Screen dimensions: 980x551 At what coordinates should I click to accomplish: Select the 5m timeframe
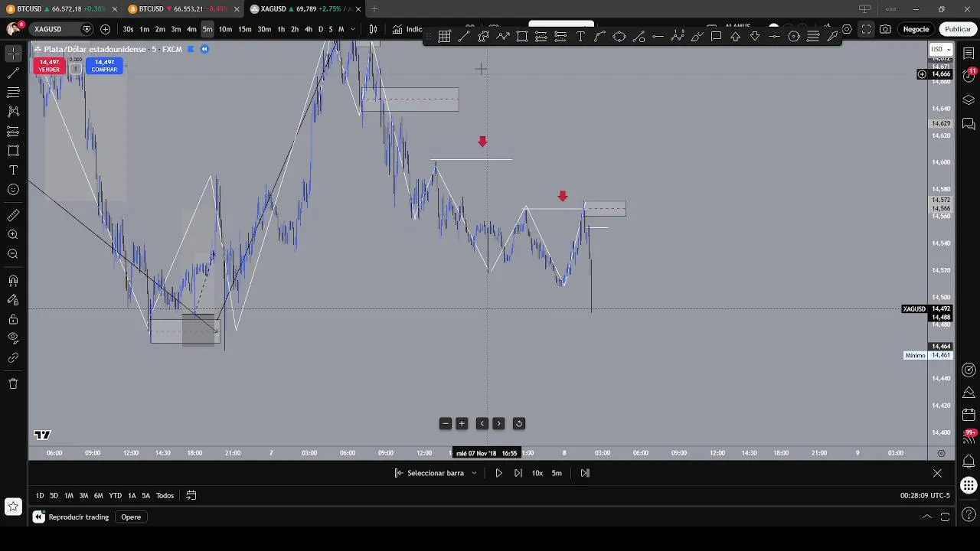coord(207,29)
